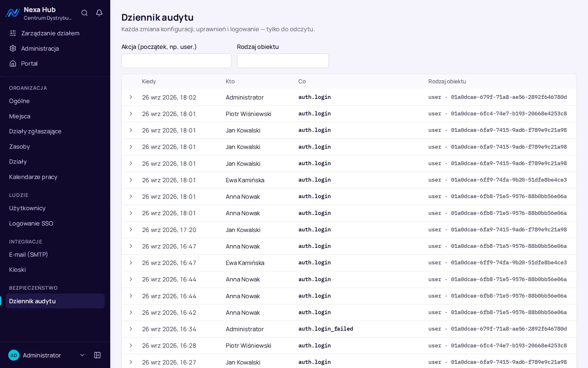Click the Zarządzanie działem sliders icon
Image resolution: width=588 pixels, height=368 pixels.
click(13, 33)
